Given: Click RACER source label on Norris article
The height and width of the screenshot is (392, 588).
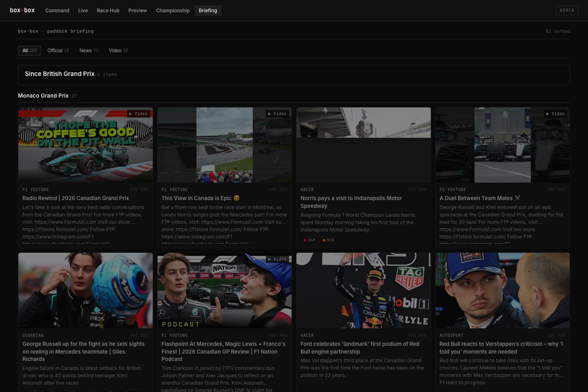Looking at the screenshot, I should coord(307,190).
